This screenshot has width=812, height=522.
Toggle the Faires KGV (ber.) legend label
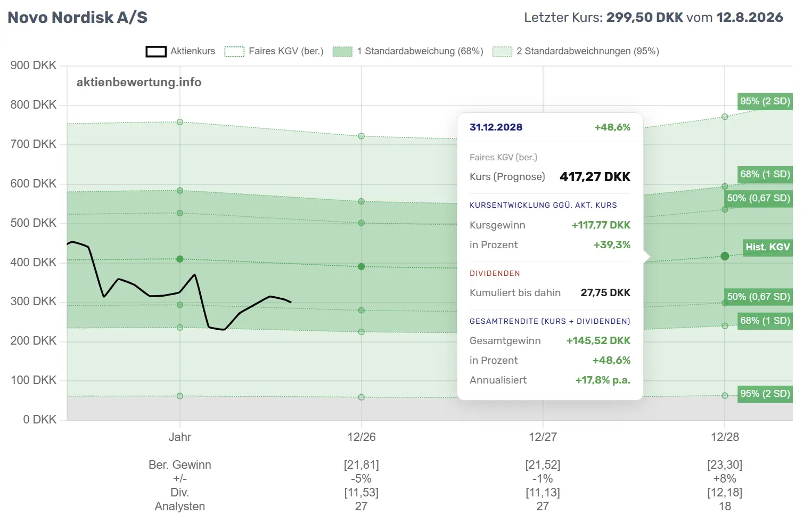[x=286, y=51]
